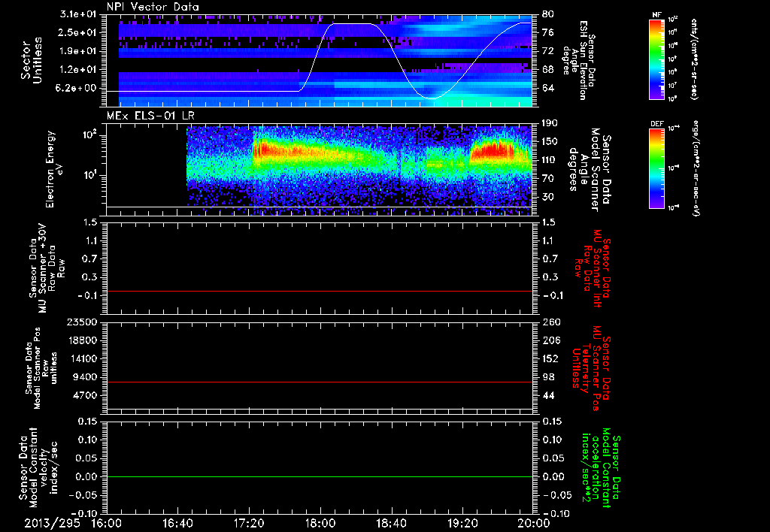Click the 190 scanner angle tick label
This screenshot has width=770, height=532.
point(550,123)
